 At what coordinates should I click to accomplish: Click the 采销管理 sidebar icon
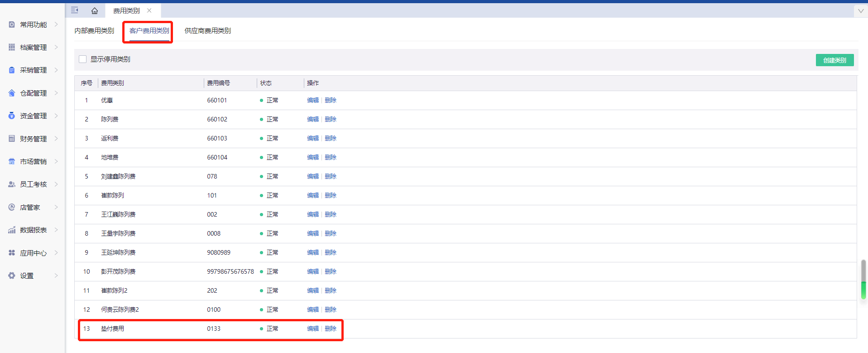(x=12, y=70)
